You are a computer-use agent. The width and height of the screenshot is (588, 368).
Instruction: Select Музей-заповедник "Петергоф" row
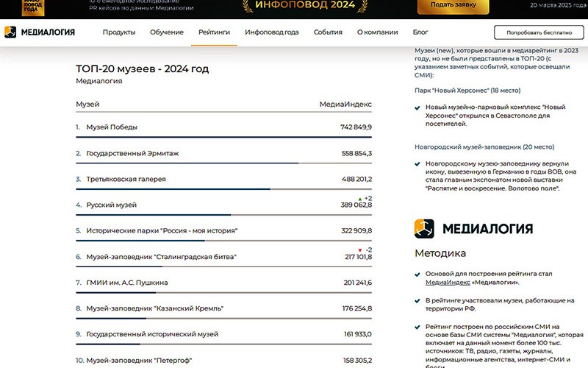pos(224,360)
